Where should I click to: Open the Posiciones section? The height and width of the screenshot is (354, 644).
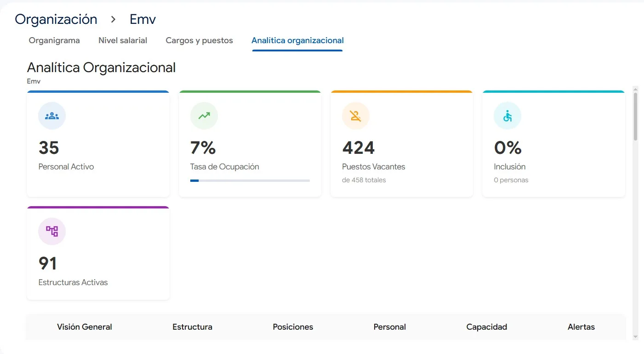coord(293,326)
